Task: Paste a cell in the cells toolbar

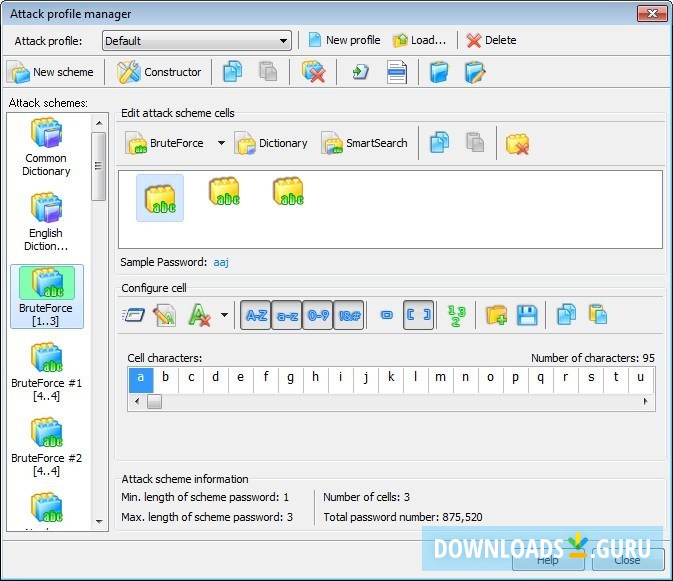Action: 475,143
